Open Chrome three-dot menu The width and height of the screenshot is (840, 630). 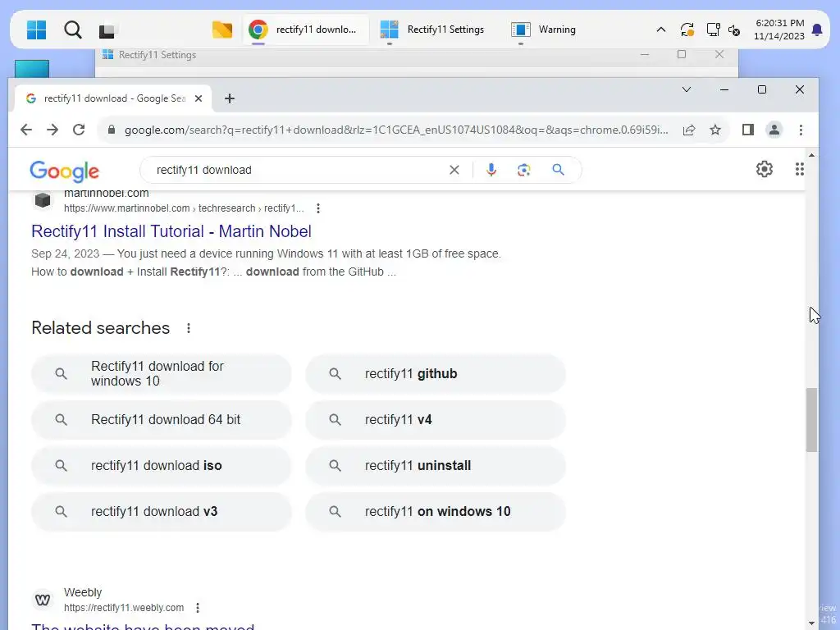(801, 130)
